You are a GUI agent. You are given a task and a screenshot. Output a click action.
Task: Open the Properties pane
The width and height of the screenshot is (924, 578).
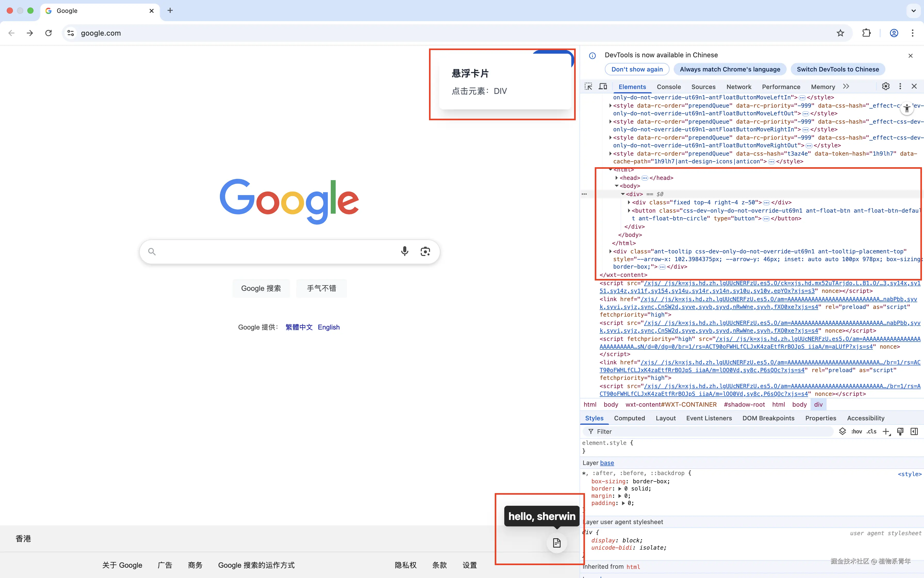[821, 418]
